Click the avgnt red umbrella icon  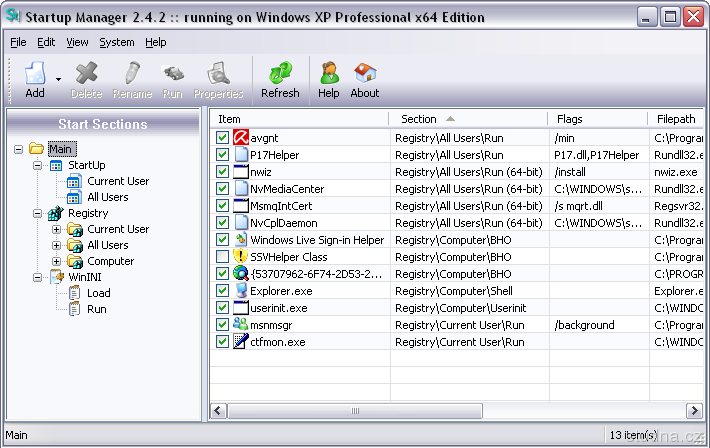click(240, 138)
